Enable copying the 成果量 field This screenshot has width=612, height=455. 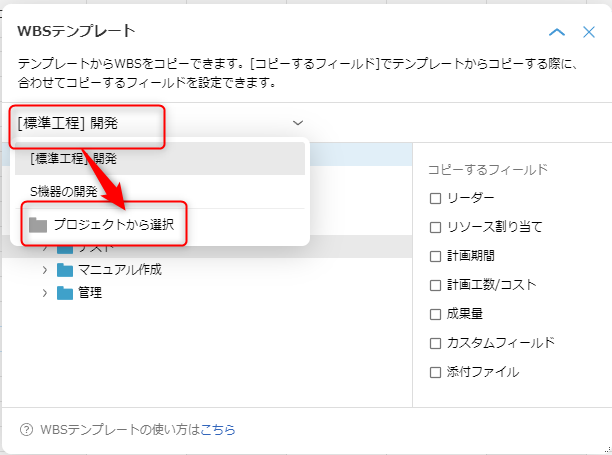[x=435, y=314]
